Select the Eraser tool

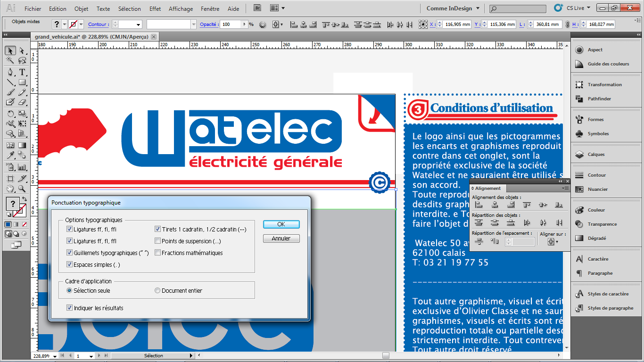pyautogui.click(x=22, y=102)
